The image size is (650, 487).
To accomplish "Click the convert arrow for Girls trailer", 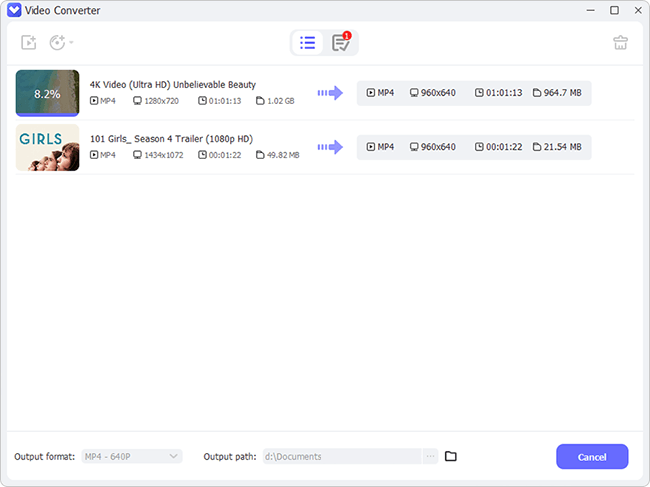I will [330, 147].
